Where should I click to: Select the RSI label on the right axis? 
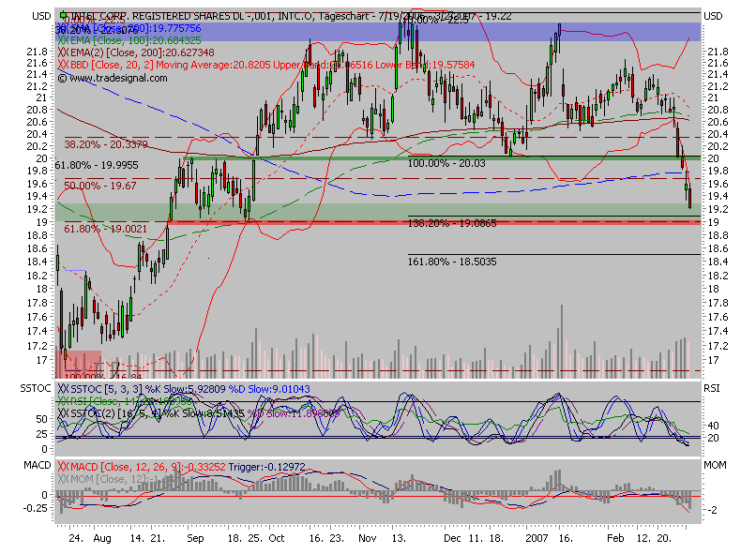click(712, 386)
